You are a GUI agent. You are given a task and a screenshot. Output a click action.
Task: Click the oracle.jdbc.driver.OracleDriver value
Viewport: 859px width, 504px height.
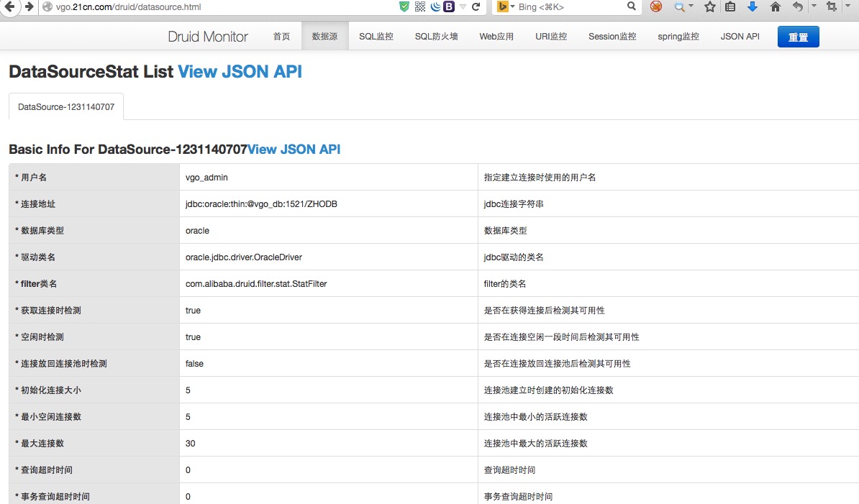(244, 257)
